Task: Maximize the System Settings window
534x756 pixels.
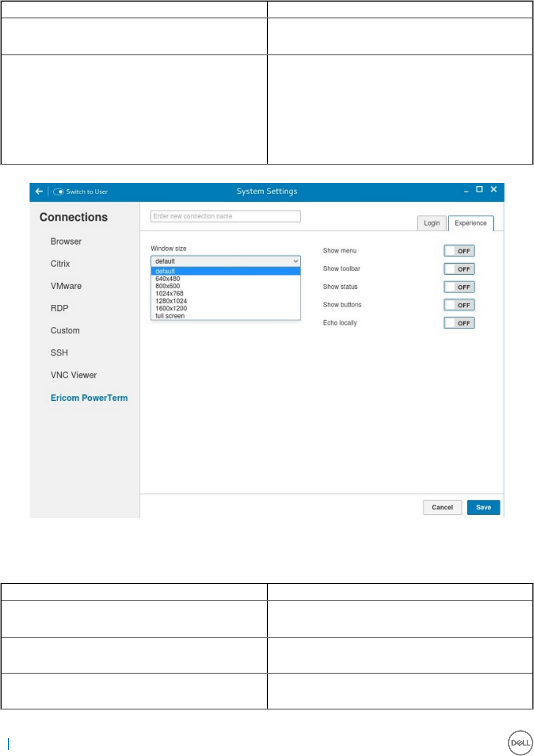Action: pos(479,189)
